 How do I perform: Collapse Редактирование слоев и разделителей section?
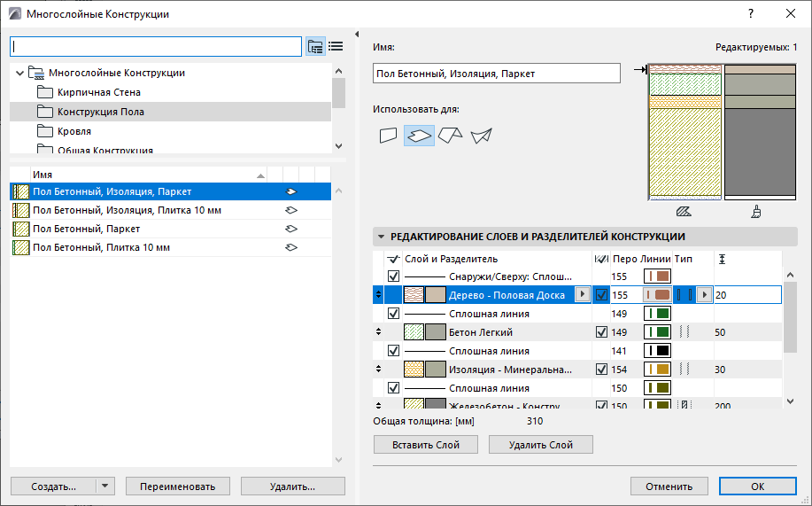pos(381,237)
